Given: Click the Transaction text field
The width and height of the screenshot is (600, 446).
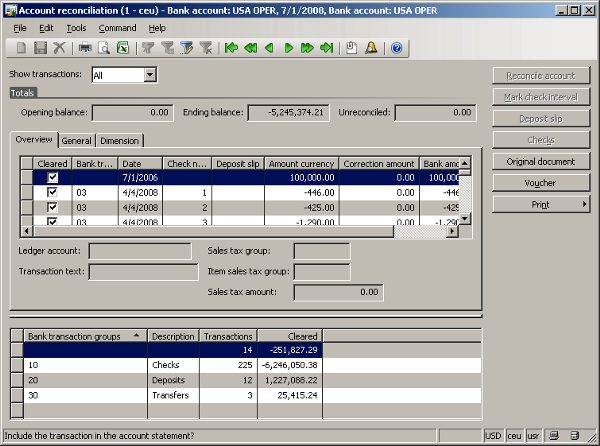Looking at the screenshot, I should [x=143, y=272].
